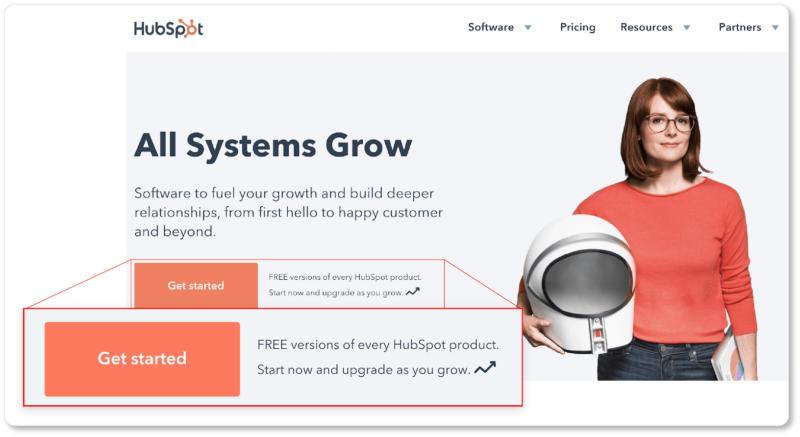Click the 'Software to fuel your growth' paragraph
The image size is (800, 437).
click(288, 212)
